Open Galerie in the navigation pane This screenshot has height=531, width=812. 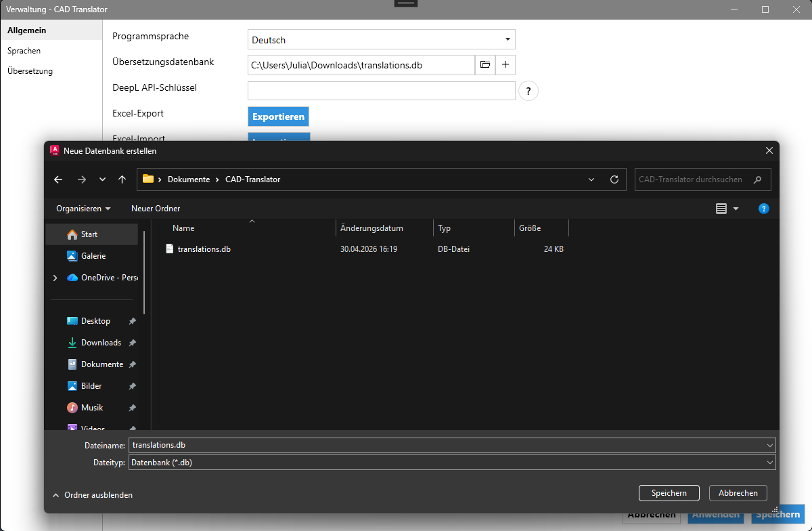[x=93, y=256]
